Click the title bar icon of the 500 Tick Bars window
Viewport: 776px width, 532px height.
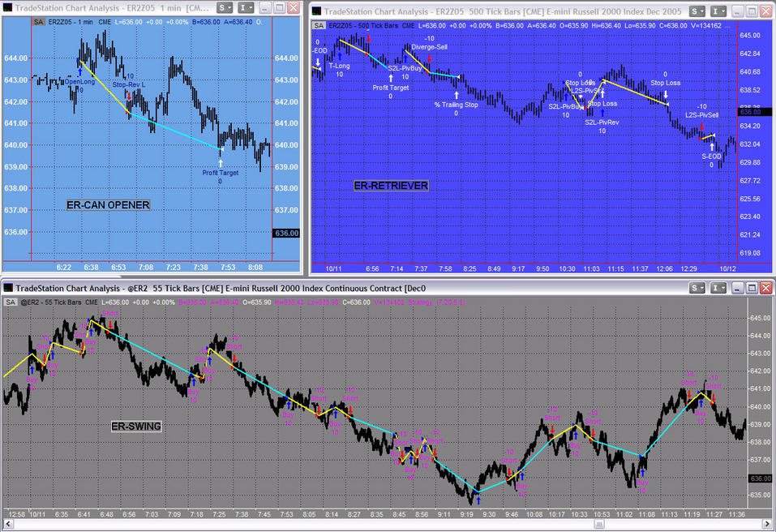(317, 11)
